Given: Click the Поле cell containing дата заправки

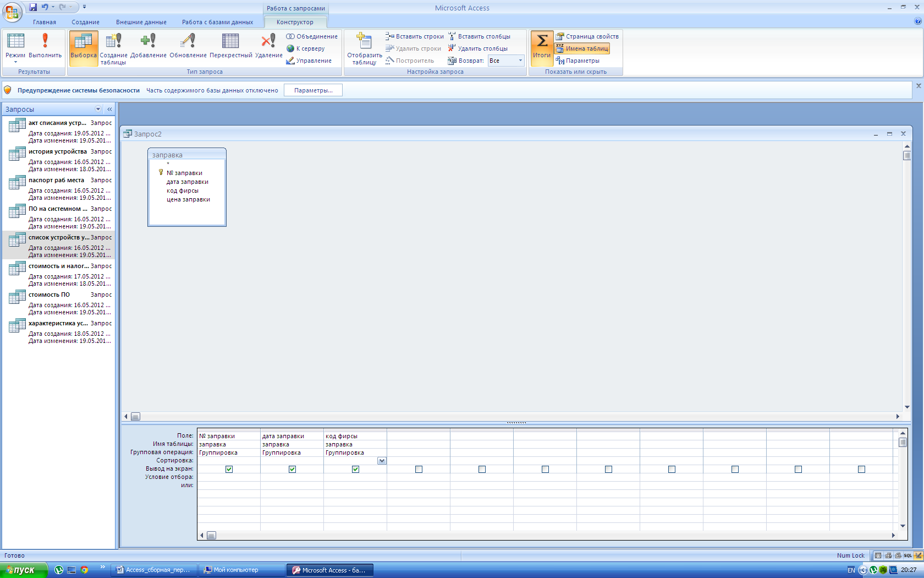Looking at the screenshot, I should [292, 436].
